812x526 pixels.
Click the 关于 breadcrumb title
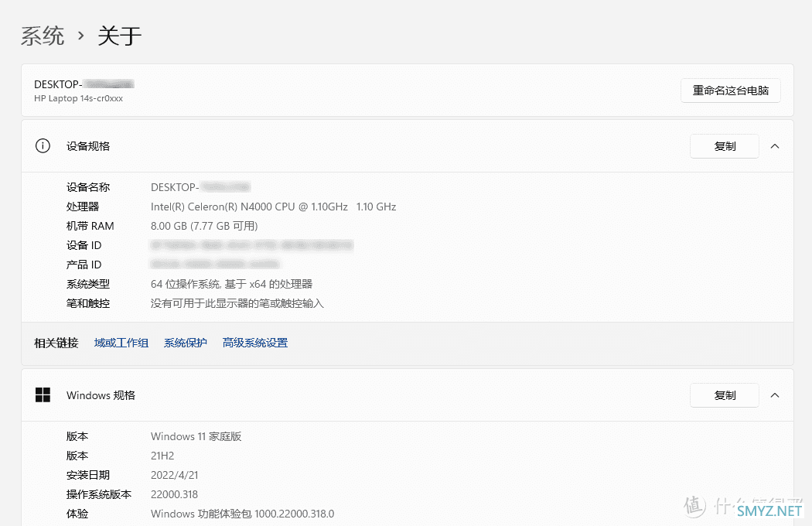[x=120, y=36]
